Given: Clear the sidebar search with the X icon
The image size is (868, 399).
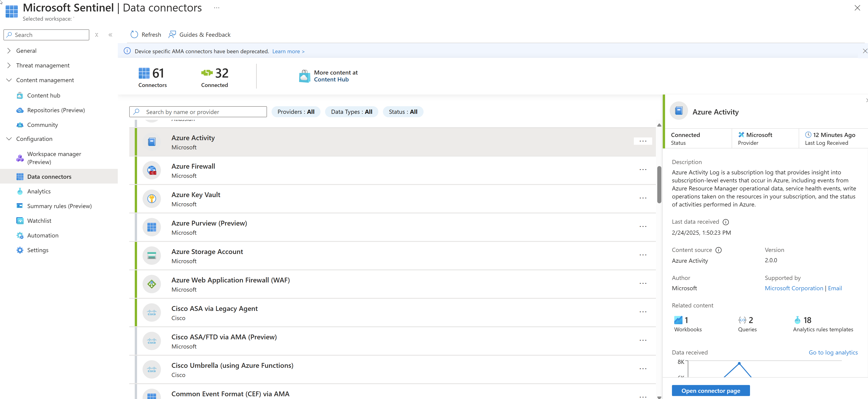Looking at the screenshot, I should 97,35.
